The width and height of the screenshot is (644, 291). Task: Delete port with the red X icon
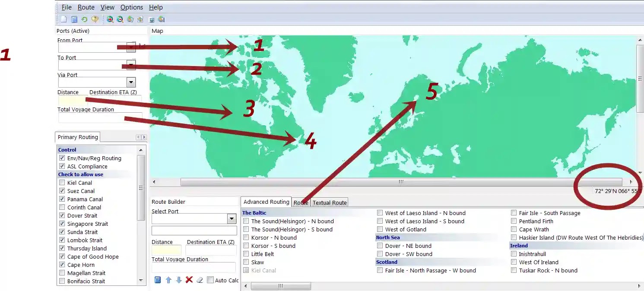pyautogui.click(x=189, y=280)
